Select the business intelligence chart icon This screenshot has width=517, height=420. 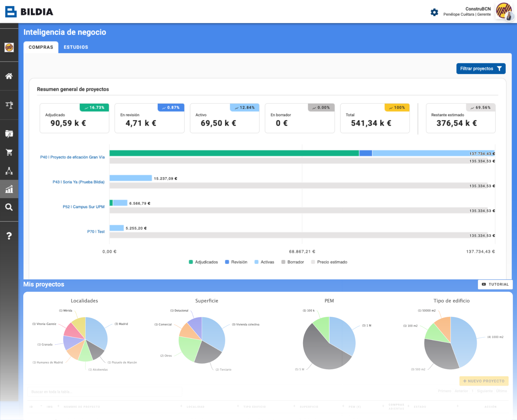pyautogui.click(x=9, y=189)
